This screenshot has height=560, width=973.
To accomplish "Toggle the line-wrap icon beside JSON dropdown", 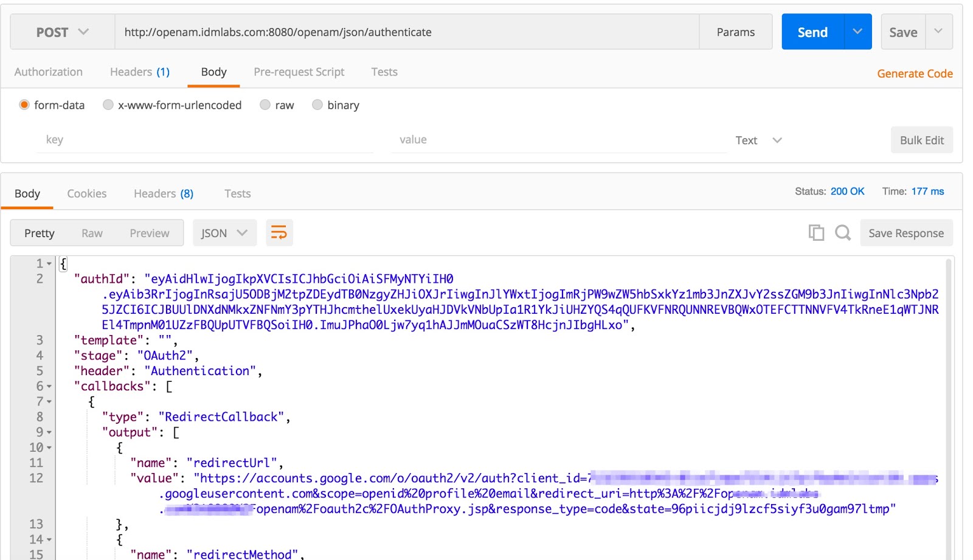I will [x=279, y=232].
